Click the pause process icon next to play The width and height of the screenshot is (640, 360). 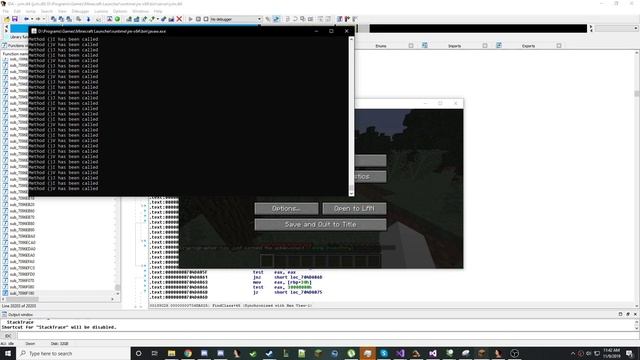(x=198, y=19)
